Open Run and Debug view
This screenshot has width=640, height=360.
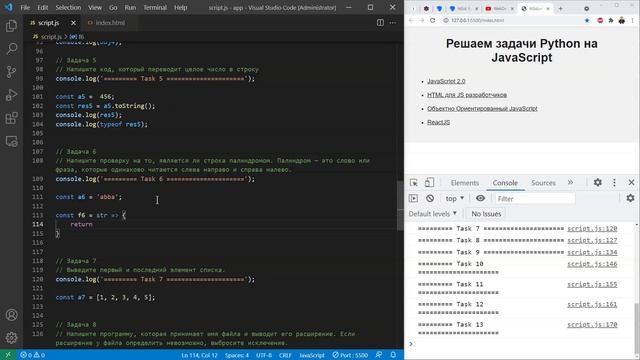click(11, 95)
